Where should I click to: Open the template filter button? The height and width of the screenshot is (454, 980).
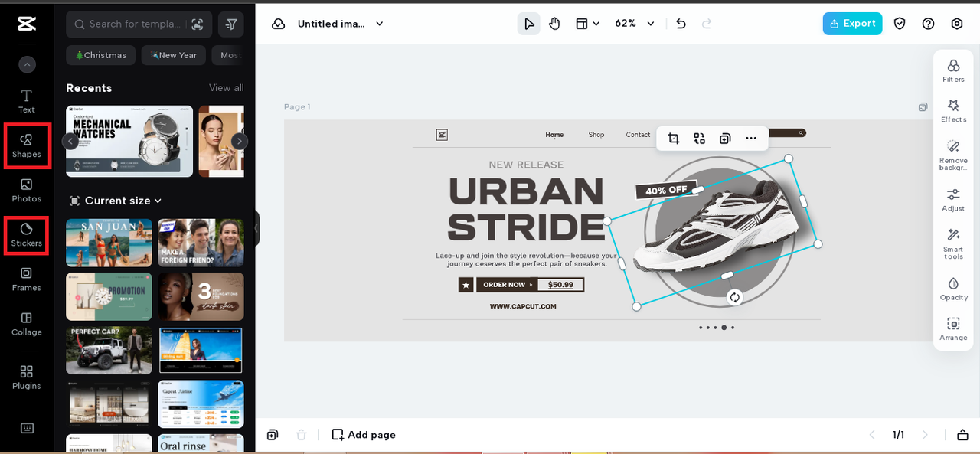pos(231,24)
